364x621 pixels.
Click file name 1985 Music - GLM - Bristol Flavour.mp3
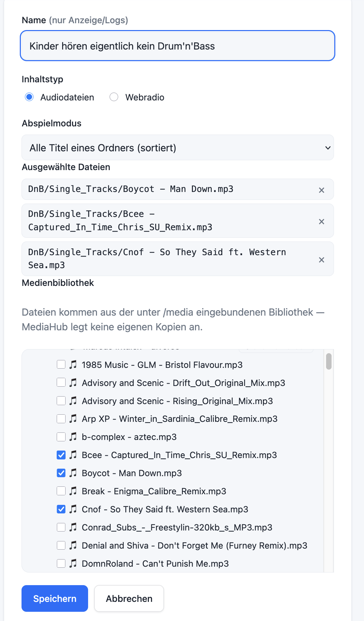(x=162, y=365)
